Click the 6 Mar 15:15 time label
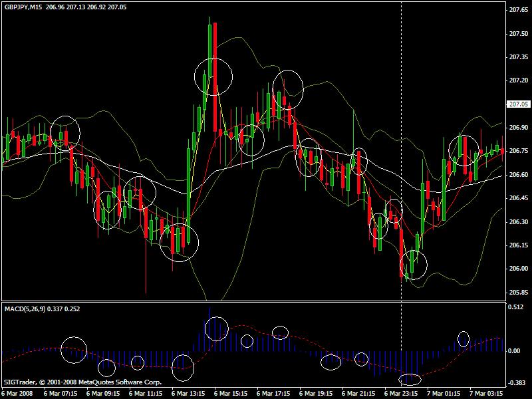This screenshot has width=532, height=399. [231, 394]
